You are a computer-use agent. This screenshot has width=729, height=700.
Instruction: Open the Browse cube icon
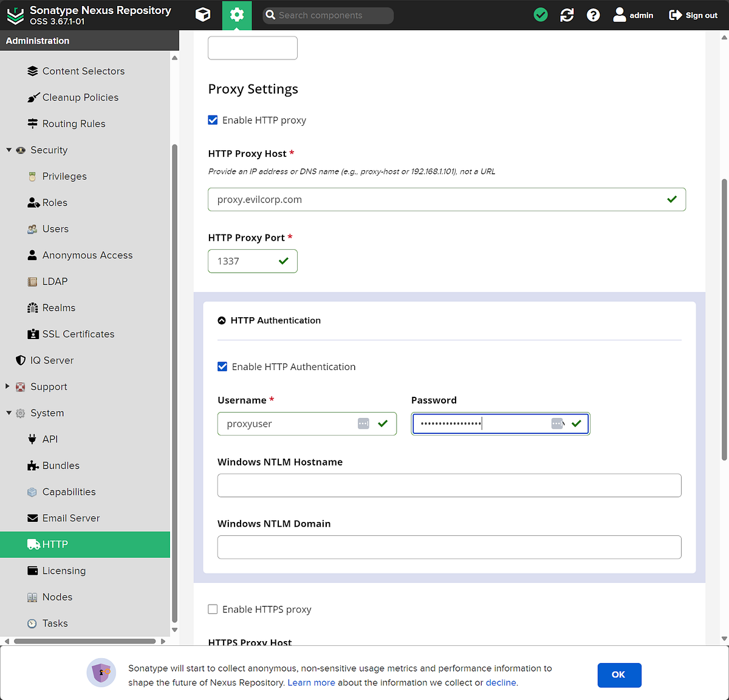tap(203, 15)
